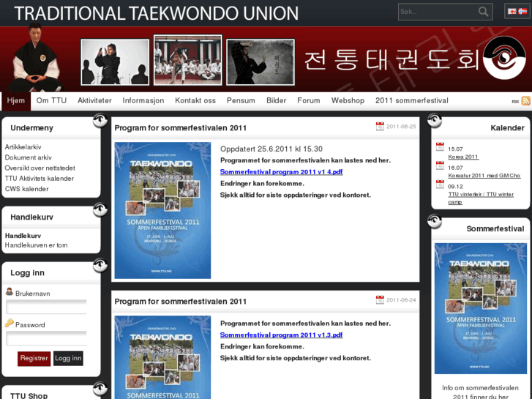Click banner photo of woman in black uniform
The height and width of the screenshot is (399, 532).
(115, 62)
